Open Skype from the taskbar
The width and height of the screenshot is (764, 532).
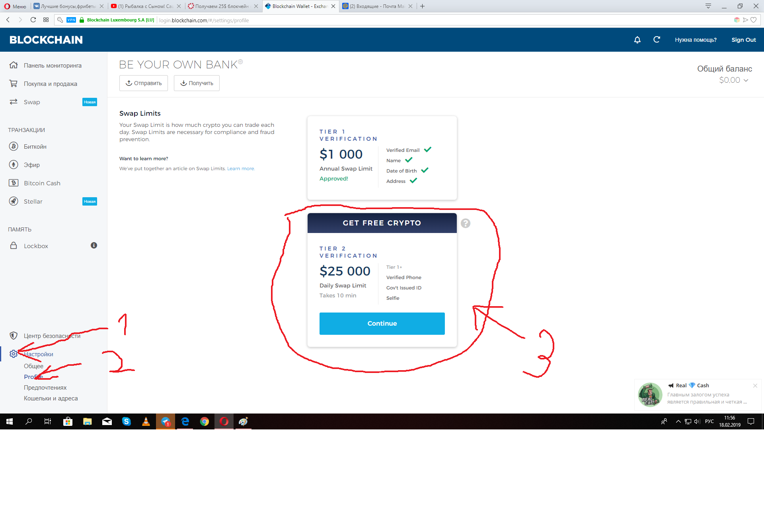pos(126,421)
